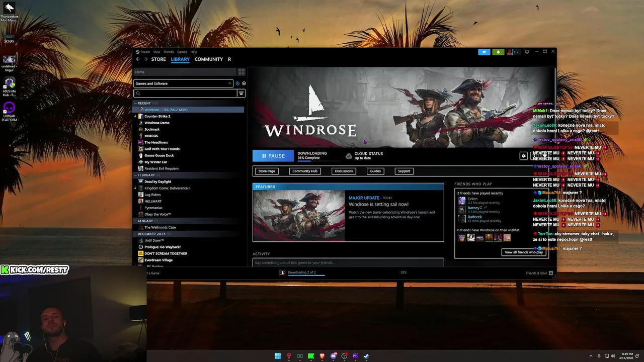Switch to the STORE tab
Viewport: 644px width, 362px height.
(158, 59)
